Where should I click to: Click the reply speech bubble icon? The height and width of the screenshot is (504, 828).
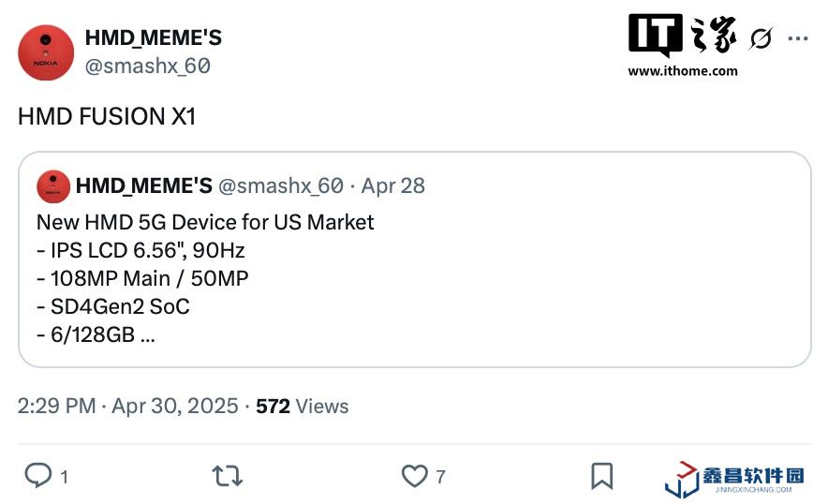pyautogui.click(x=37, y=476)
